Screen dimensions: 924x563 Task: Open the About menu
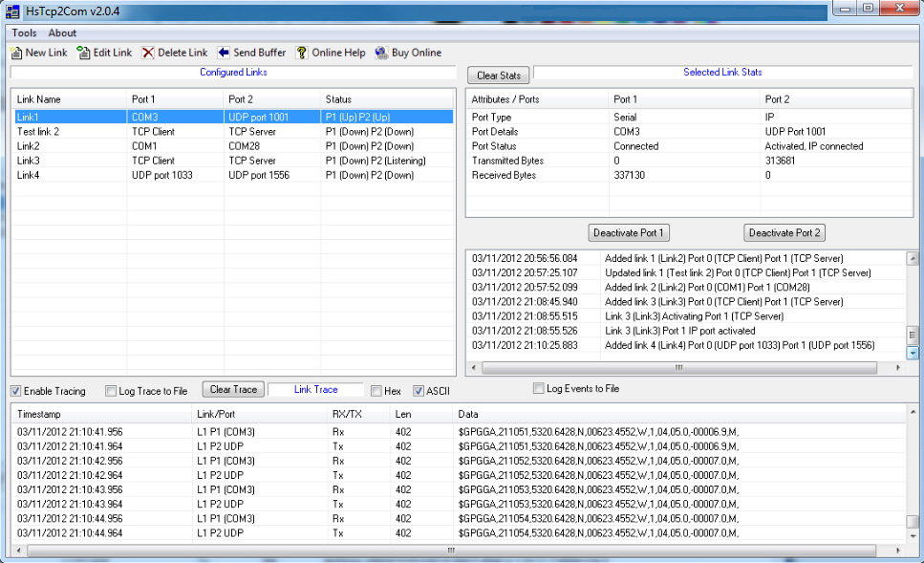(x=62, y=32)
